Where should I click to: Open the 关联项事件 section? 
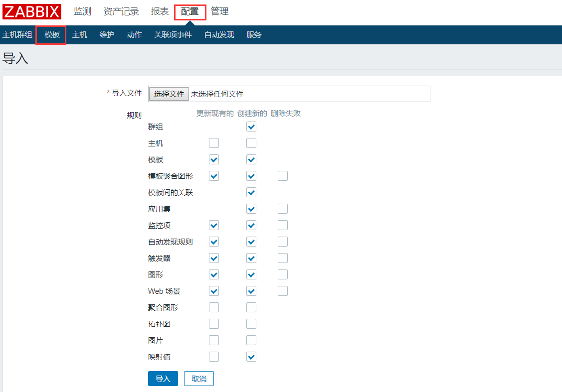[173, 35]
